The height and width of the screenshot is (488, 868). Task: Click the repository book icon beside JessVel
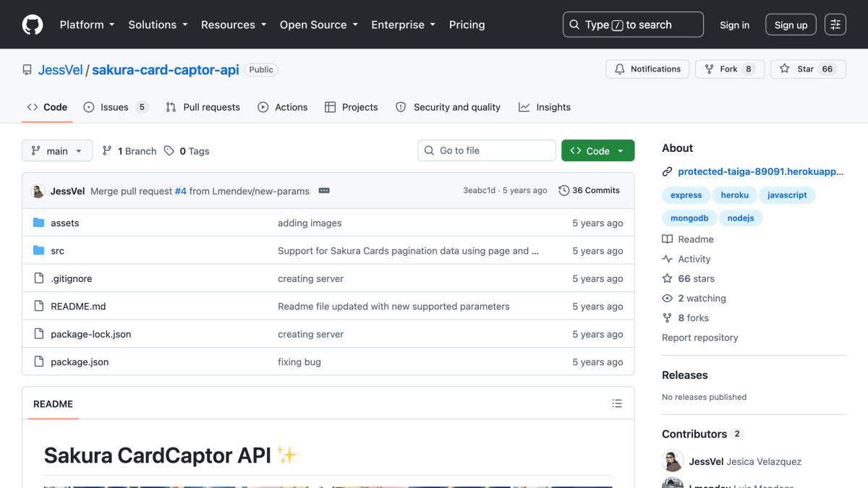coord(27,70)
